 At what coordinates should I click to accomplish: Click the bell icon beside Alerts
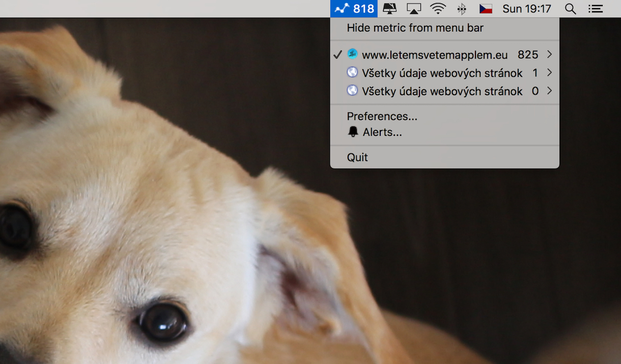(x=353, y=132)
